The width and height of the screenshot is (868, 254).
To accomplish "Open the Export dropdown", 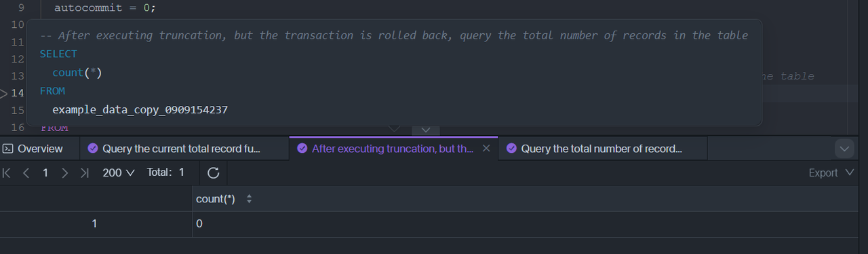I will [831, 173].
